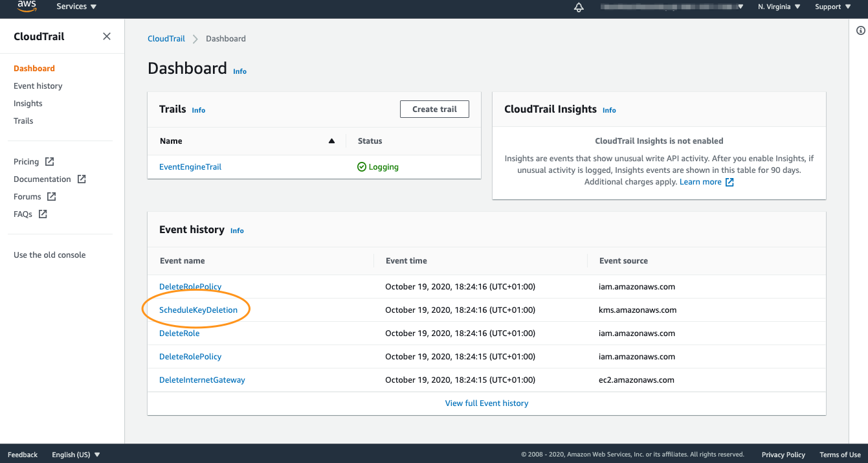
Task: Click Info next to Event history heading
Action: tap(238, 231)
